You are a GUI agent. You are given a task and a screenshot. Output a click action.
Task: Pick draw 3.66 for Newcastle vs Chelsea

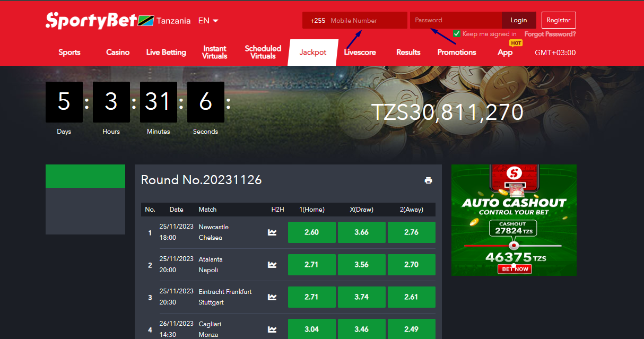click(362, 232)
